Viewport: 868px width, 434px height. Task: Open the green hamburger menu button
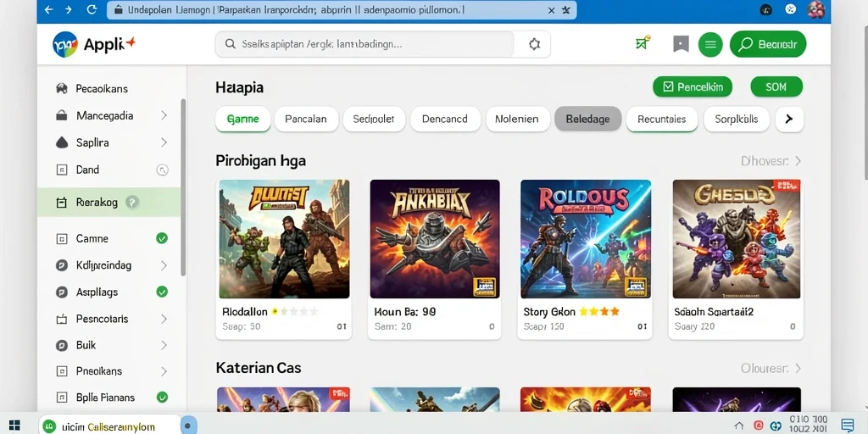pos(710,44)
